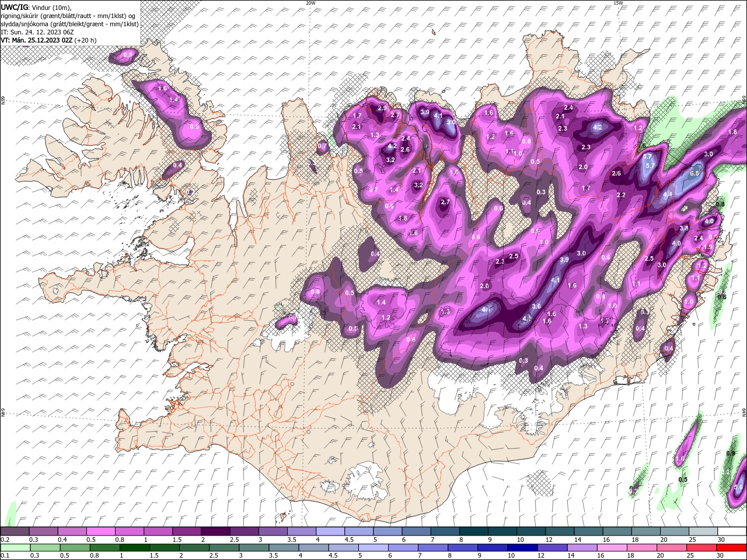Click the 1.9 value near the east coast
Screen dimensions: 747x560
(708, 247)
